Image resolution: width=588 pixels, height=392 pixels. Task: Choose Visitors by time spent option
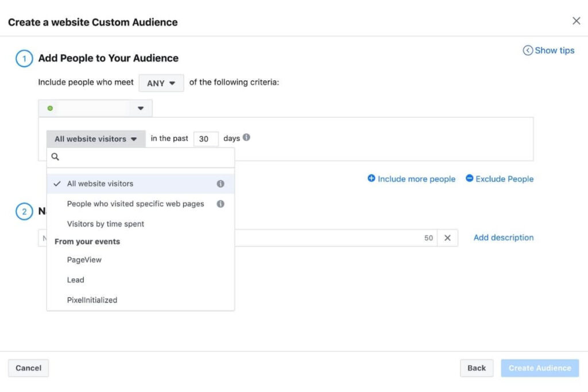[106, 224]
